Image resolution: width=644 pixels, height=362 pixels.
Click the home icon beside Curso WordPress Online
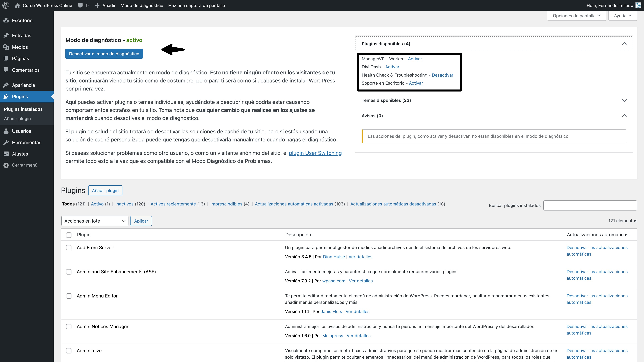point(17,5)
